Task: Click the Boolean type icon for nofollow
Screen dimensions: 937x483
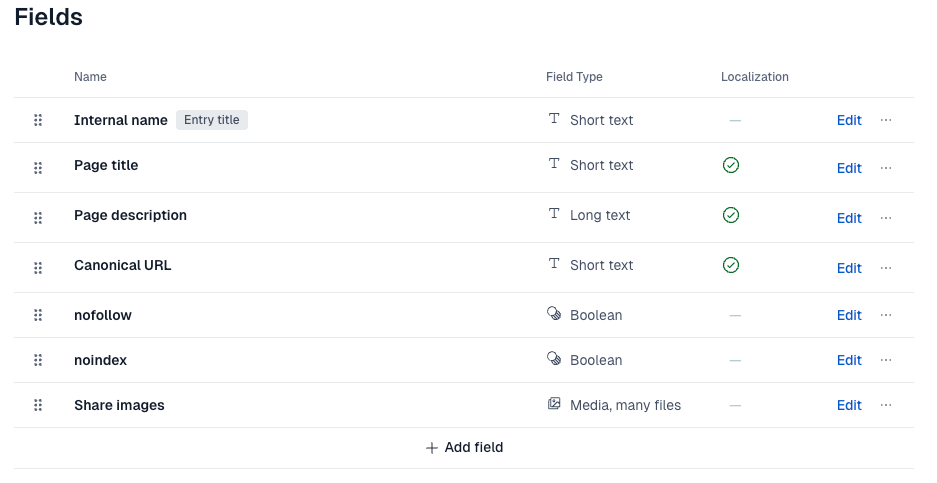Action: pyautogui.click(x=554, y=313)
